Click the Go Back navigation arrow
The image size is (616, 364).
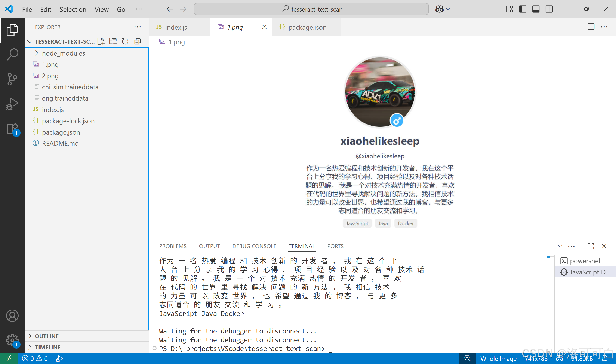tap(169, 9)
